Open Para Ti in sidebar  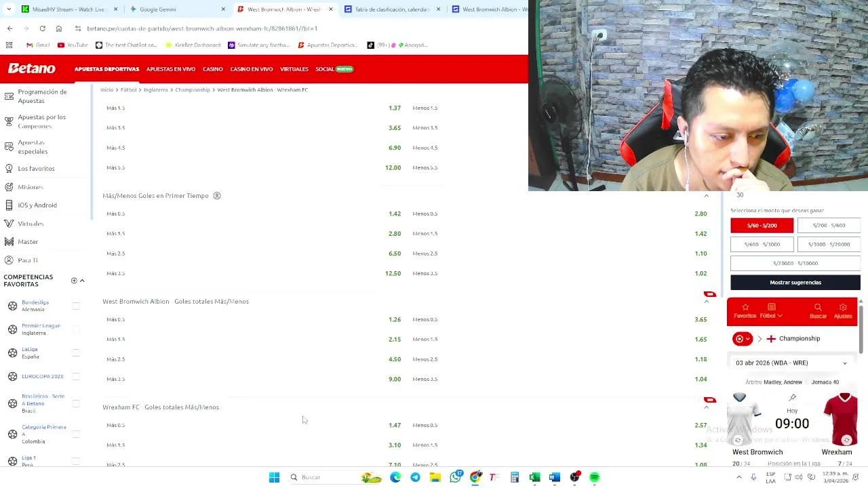click(28, 260)
